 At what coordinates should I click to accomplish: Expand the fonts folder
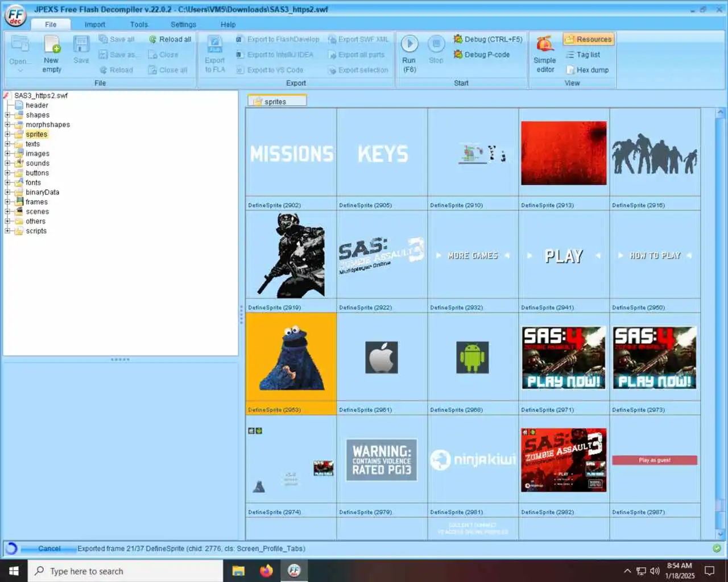pos(7,182)
